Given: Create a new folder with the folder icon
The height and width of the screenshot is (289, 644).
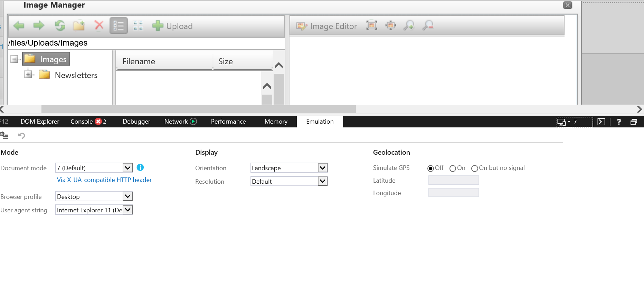Looking at the screenshot, I should pos(79,26).
